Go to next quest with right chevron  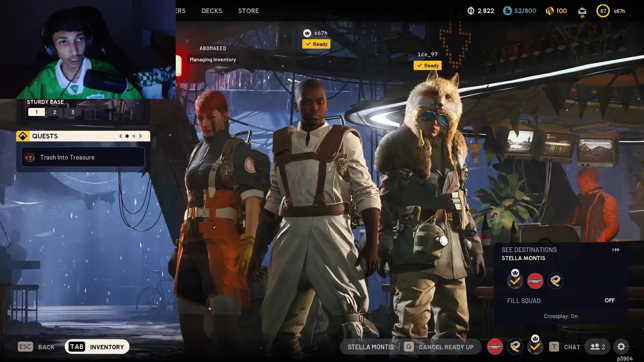pyautogui.click(x=140, y=136)
